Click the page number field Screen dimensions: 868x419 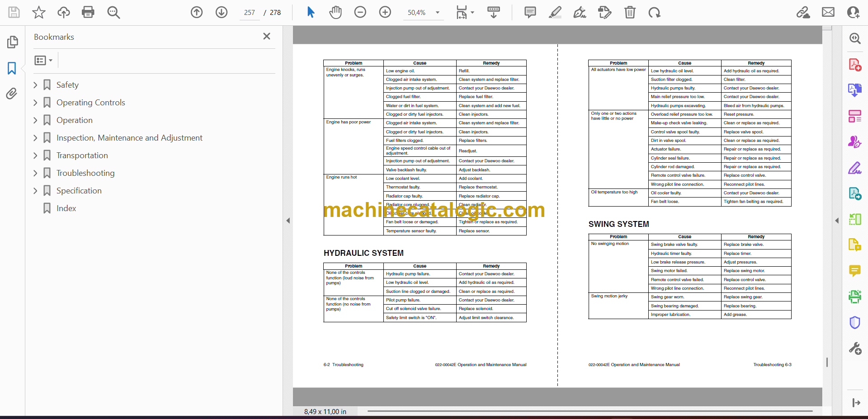click(x=250, y=13)
